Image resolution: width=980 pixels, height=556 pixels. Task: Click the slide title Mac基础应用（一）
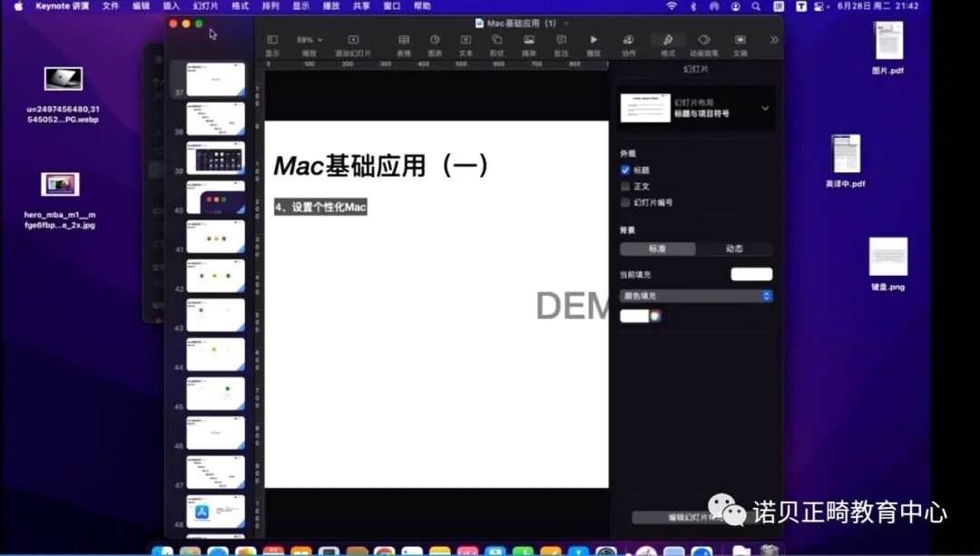380,166
